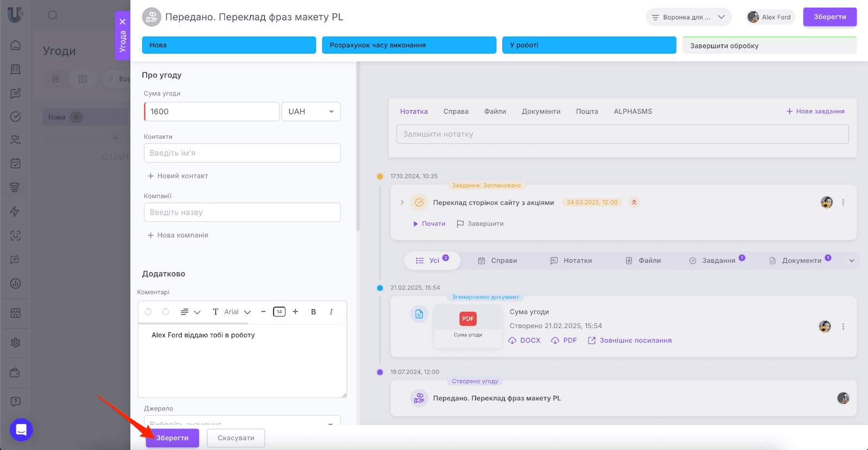Select the Завдання filter tab
This screenshot has width=868, height=450.
717,261
